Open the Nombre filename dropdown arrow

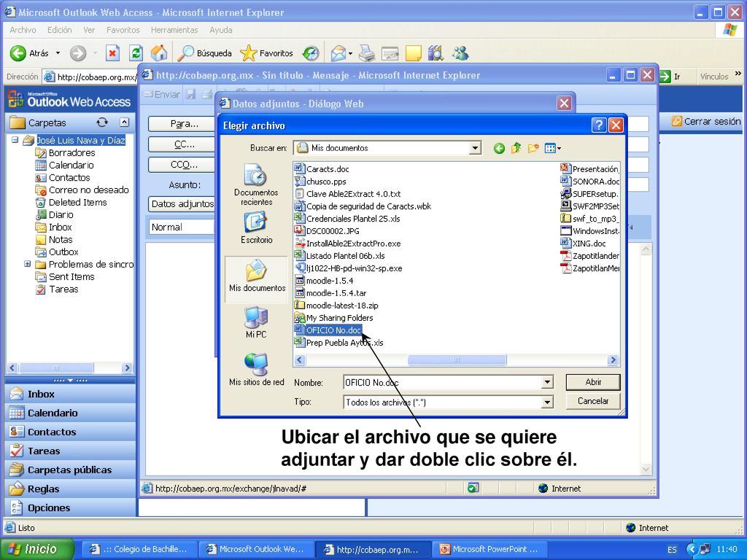(547, 382)
